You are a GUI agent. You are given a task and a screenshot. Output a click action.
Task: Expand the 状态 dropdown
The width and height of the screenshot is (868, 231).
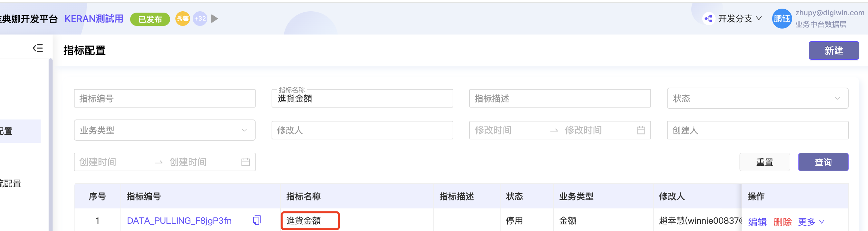[758, 98]
